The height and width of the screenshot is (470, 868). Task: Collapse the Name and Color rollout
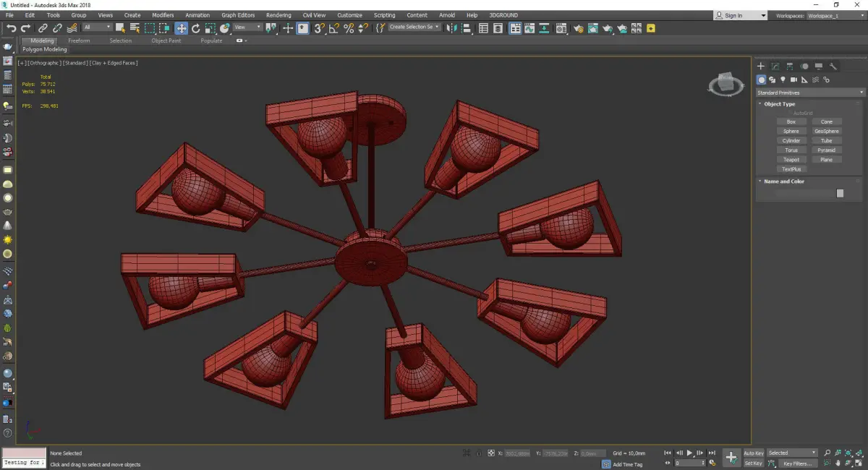tap(783, 181)
